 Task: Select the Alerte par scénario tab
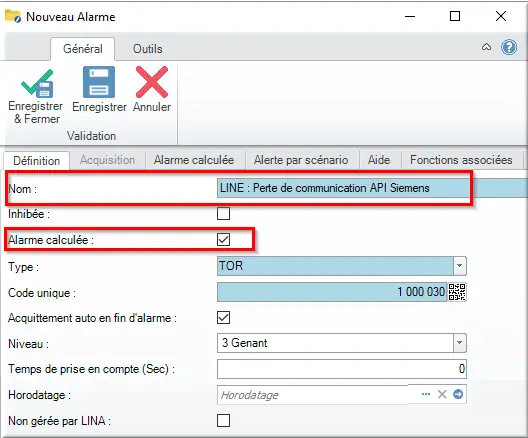301,160
